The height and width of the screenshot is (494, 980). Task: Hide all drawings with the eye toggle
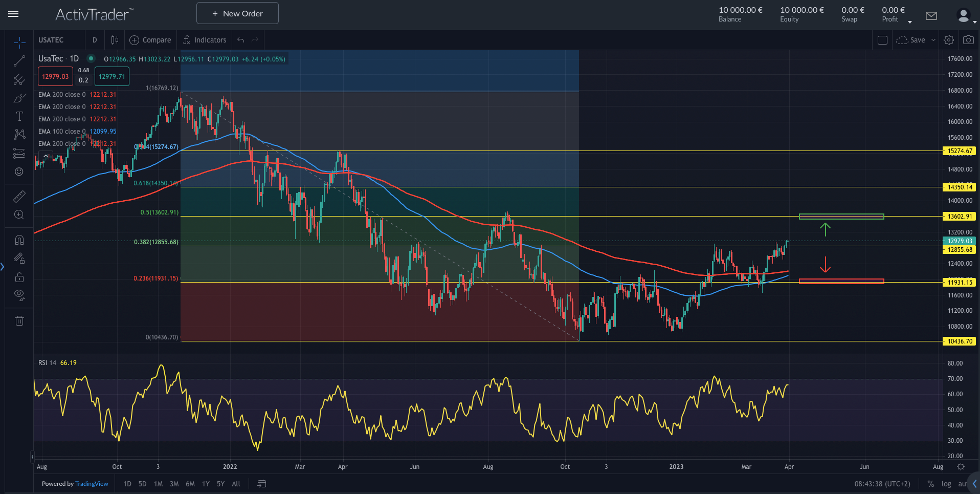(x=19, y=295)
